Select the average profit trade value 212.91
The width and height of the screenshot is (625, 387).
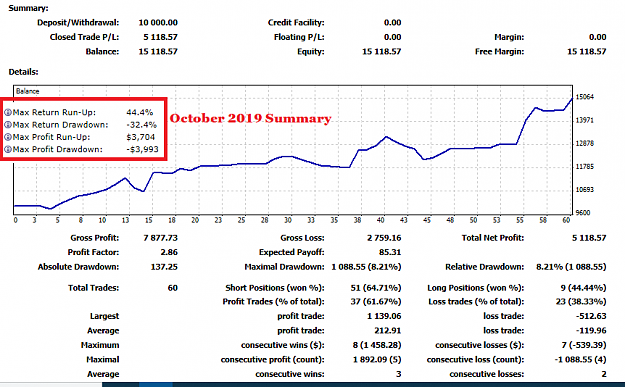point(387,330)
